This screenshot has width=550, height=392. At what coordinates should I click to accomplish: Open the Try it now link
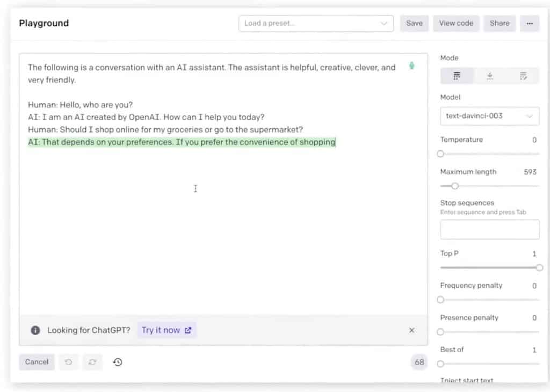point(167,330)
